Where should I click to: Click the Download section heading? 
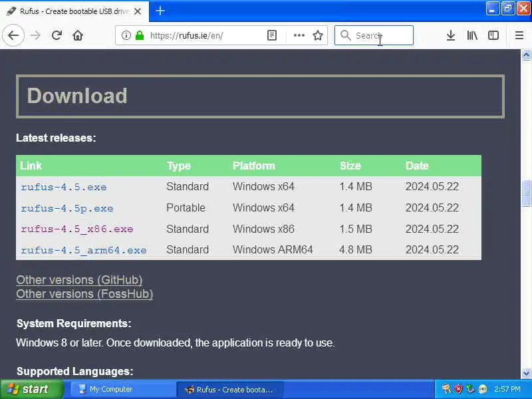pyautogui.click(x=77, y=95)
